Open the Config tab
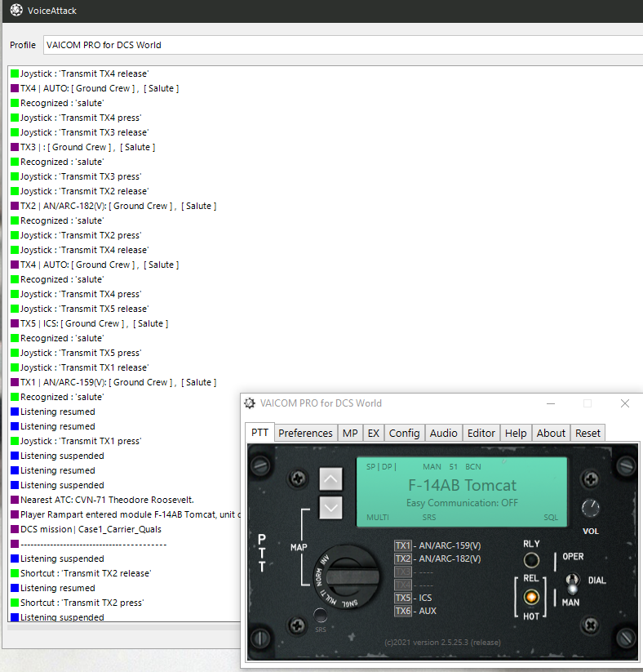The width and height of the screenshot is (643, 672). [x=405, y=434]
